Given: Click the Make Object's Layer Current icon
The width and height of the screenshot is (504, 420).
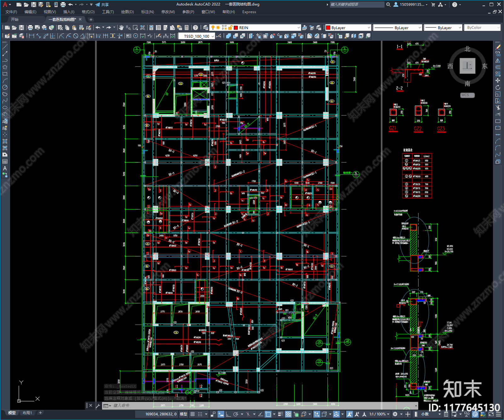Looking at the screenshot, I should pos(305,28).
